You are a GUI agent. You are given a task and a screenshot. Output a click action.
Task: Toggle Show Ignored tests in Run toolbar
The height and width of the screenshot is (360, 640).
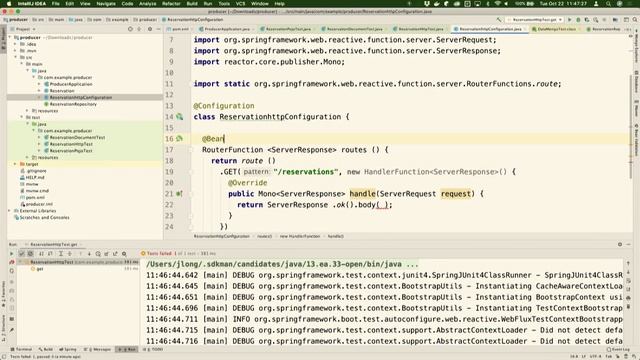pyautogui.click(x=30, y=253)
